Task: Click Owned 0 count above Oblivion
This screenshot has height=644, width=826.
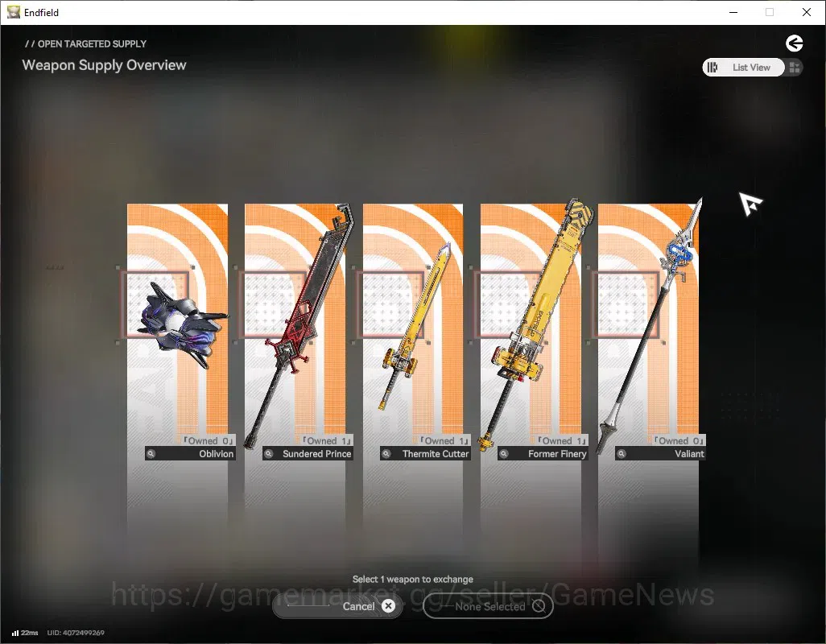Action: (208, 441)
